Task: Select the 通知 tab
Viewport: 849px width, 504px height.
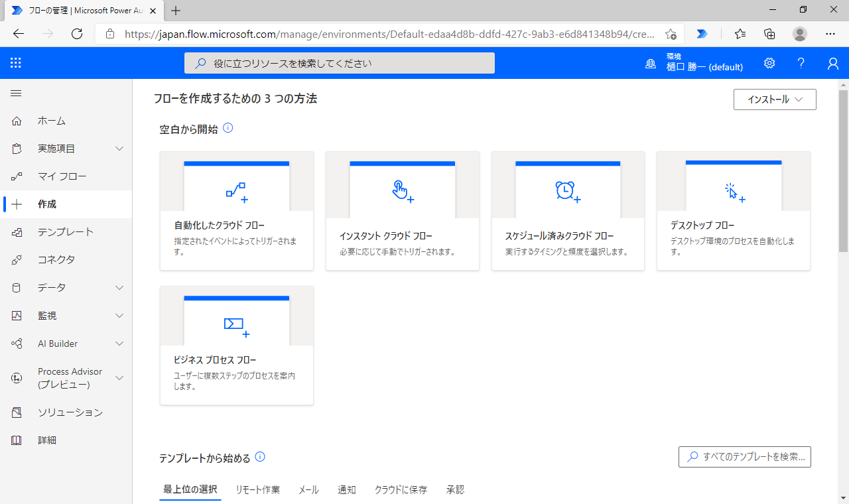Action: (347, 490)
